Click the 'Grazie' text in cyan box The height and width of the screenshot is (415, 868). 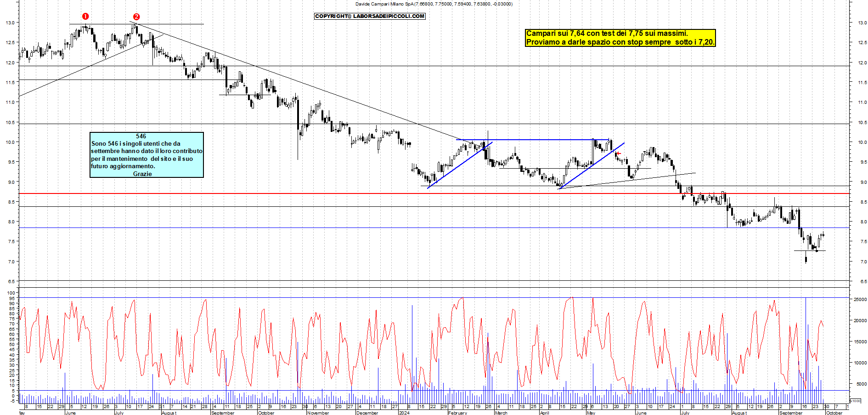[142, 174]
